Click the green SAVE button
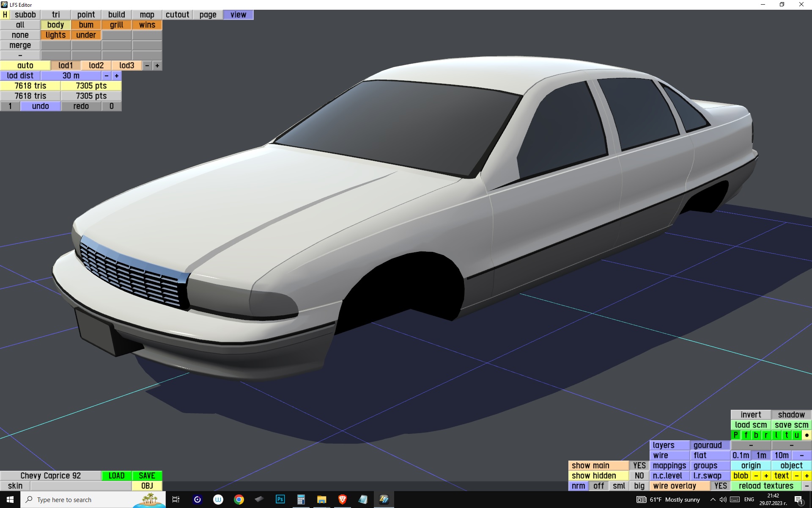The height and width of the screenshot is (508, 812). [x=147, y=475]
